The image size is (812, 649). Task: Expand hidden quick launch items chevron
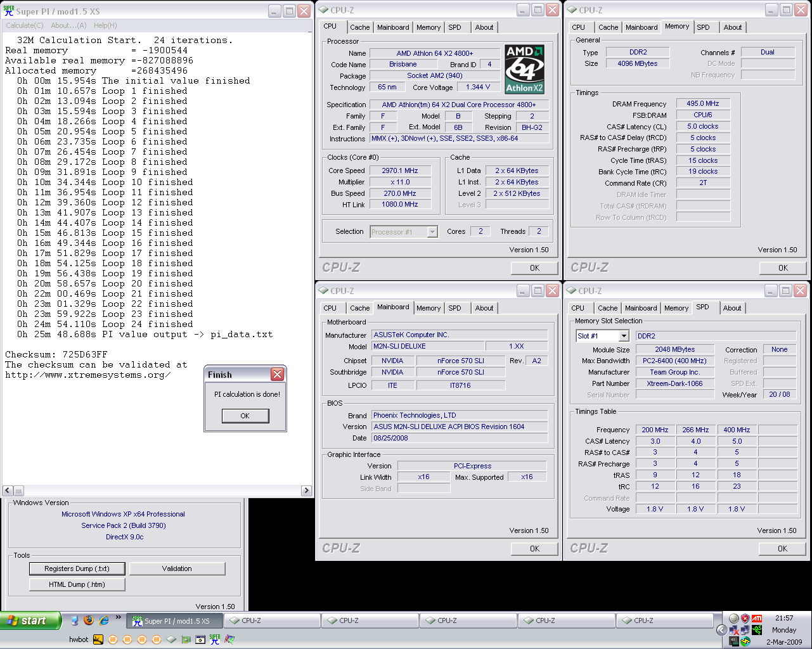[118, 617]
